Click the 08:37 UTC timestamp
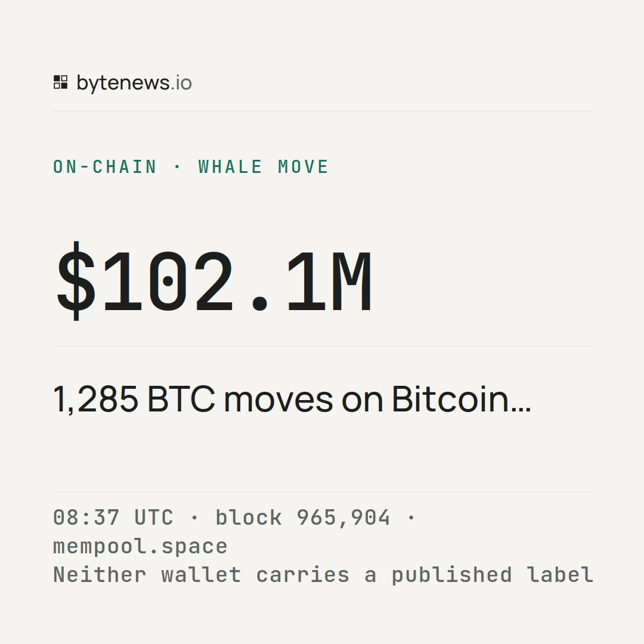Screen dimensions: 644x644 pyautogui.click(x=113, y=518)
